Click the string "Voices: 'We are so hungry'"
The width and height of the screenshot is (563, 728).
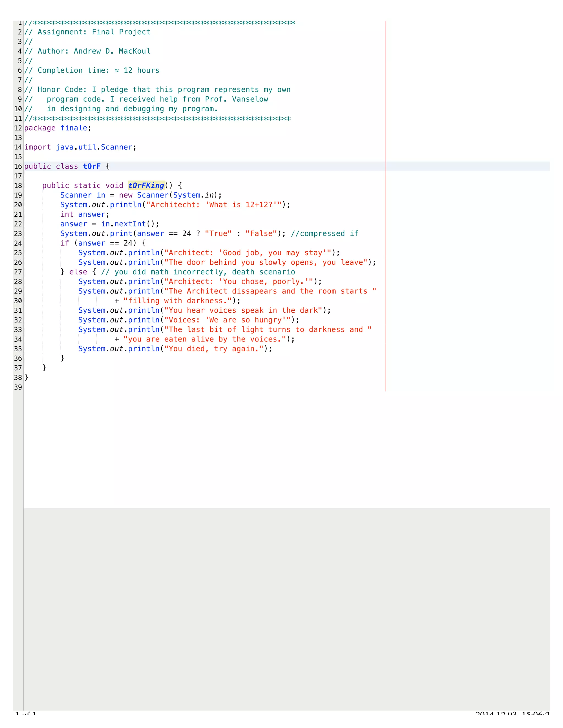(x=227, y=320)
